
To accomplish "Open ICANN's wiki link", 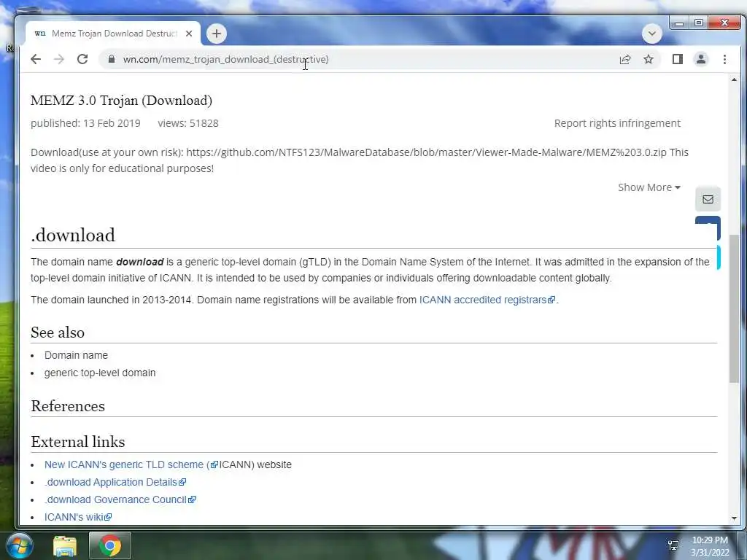I will (x=77, y=517).
